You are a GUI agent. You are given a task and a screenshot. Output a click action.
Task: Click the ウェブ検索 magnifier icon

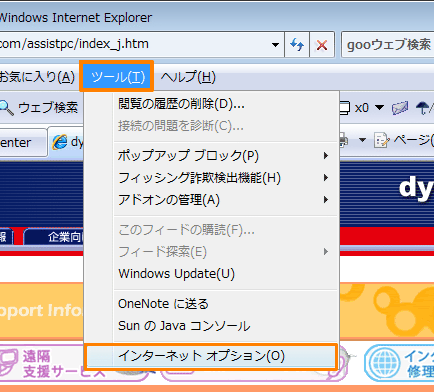coord(7,108)
